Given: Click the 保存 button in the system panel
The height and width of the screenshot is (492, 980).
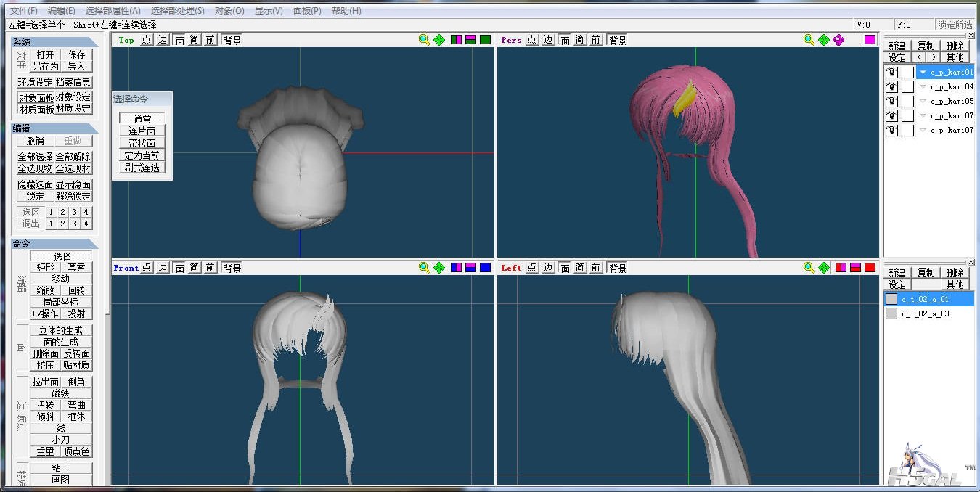Looking at the screenshot, I should [77, 54].
